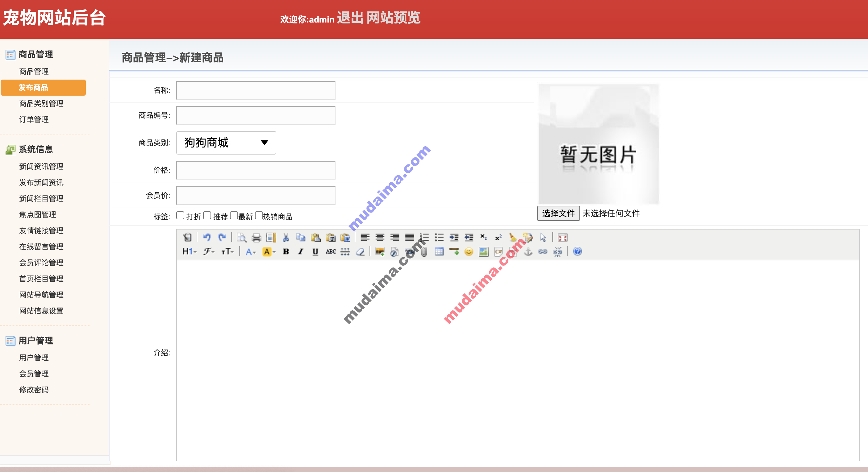
Task: Undo the last edit in editor
Action: [207, 237]
